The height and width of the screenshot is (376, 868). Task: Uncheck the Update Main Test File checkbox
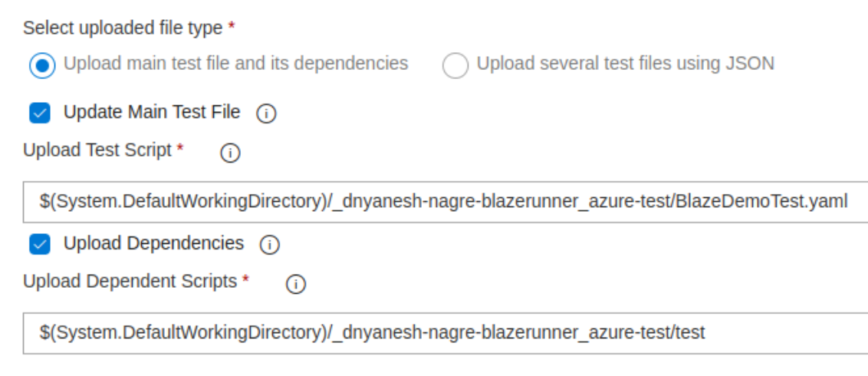click(x=40, y=113)
